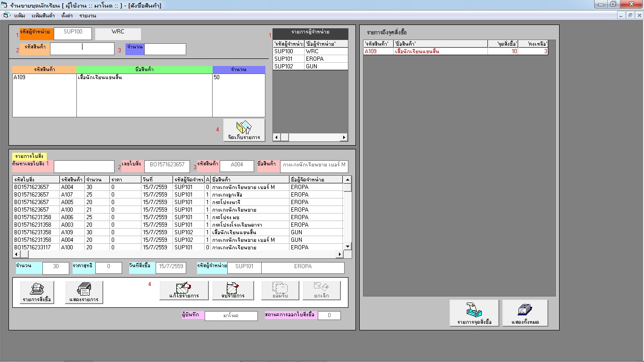
Task: Click the ลบรายการ delete button
Action: pyautogui.click(x=233, y=290)
